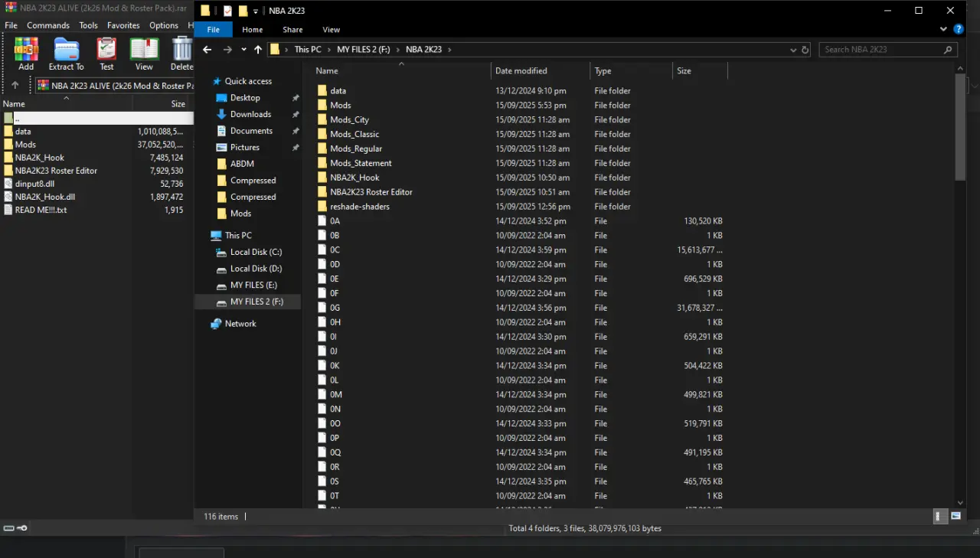This screenshot has height=558, width=980.
Task: Click This PC in the address breadcrumb
Action: click(x=308, y=50)
